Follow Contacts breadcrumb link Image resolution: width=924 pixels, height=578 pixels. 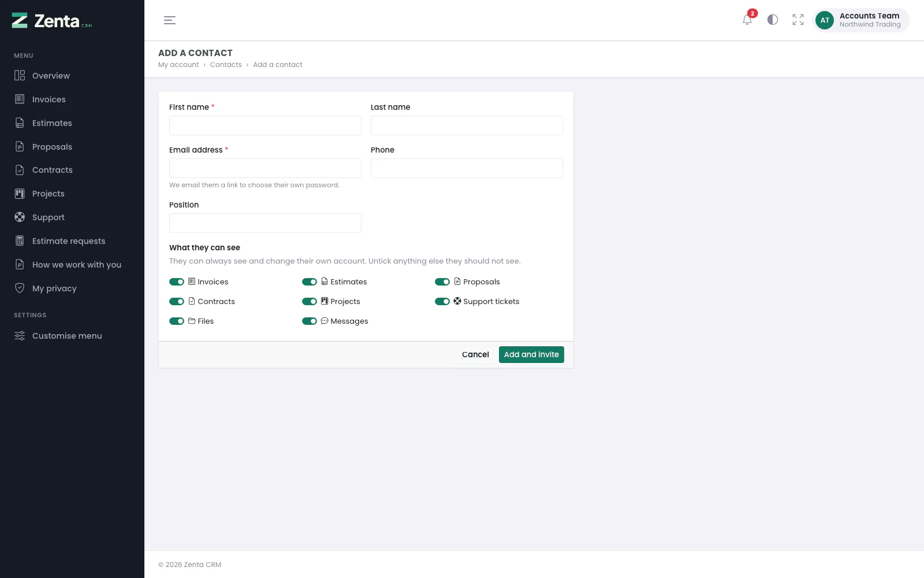(226, 65)
